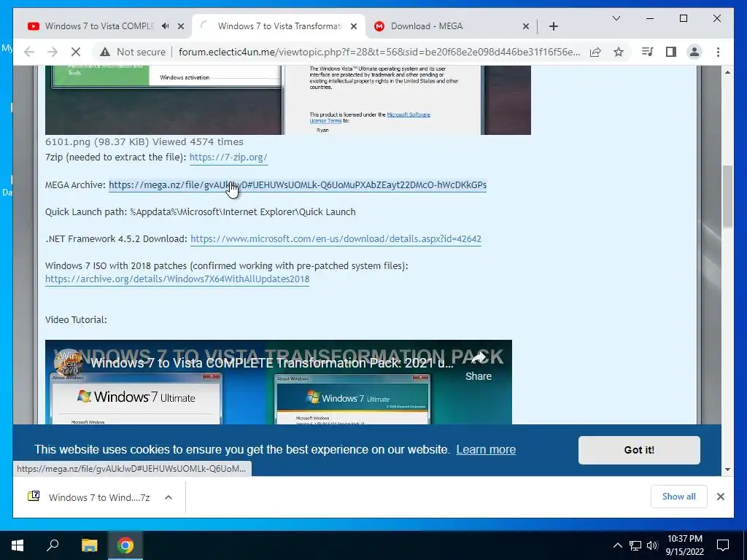747x560 pixels.
Task: Click Show all downloads button
Action: click(x=678, y=496)
